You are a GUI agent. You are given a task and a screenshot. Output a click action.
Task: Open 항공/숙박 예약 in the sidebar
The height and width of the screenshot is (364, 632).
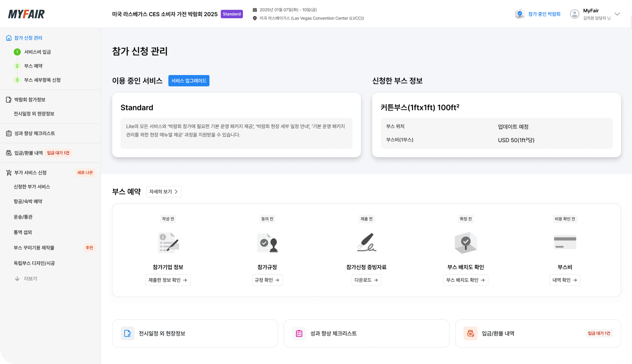[x=28, y=201]
